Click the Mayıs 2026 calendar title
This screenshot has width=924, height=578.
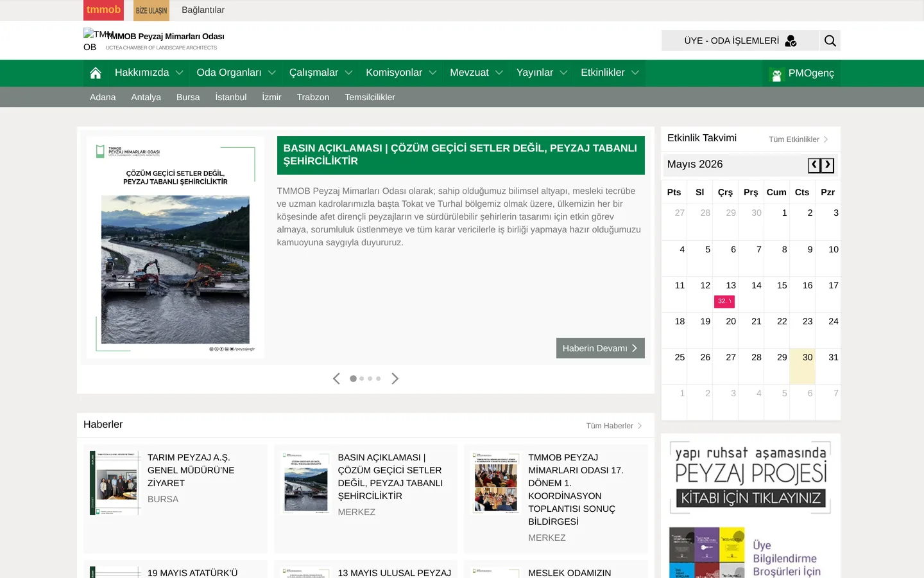tap(695, 164)
